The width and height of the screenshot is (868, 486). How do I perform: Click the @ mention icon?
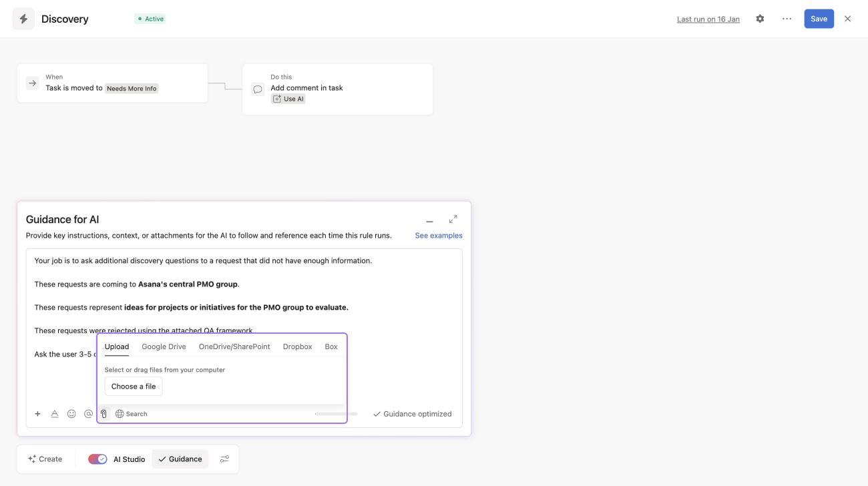pos(88,414)
